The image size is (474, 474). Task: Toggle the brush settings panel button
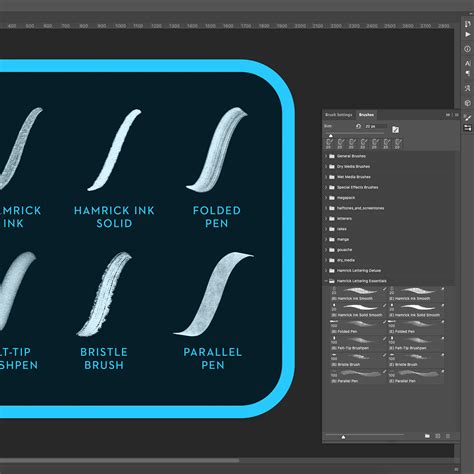coord(395,130)
